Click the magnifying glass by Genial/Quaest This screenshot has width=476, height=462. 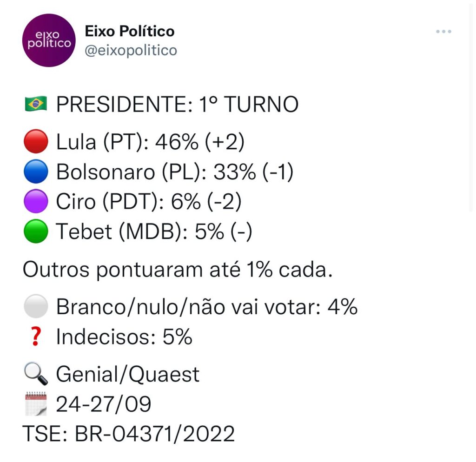pyautogui.click(x=35, y=374)
